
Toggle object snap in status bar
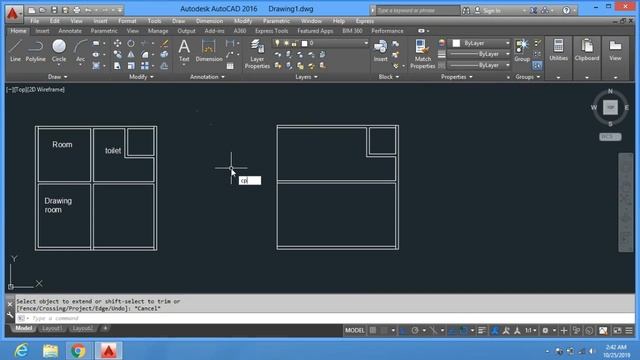click(x=463, y=331)
